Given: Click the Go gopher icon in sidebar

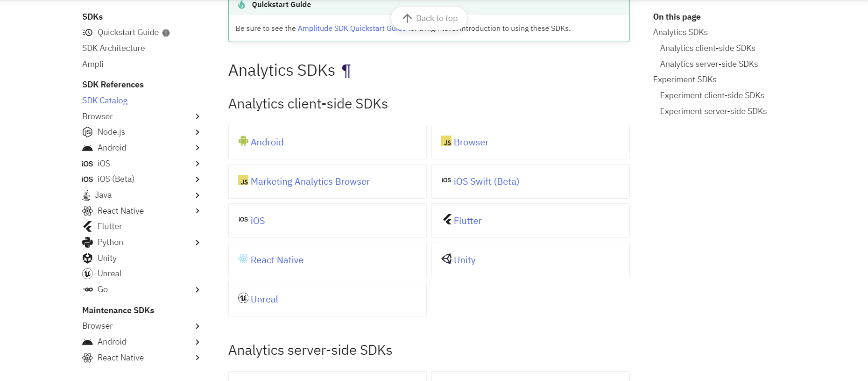Looking at the screenshot, I should pos(87,289).
